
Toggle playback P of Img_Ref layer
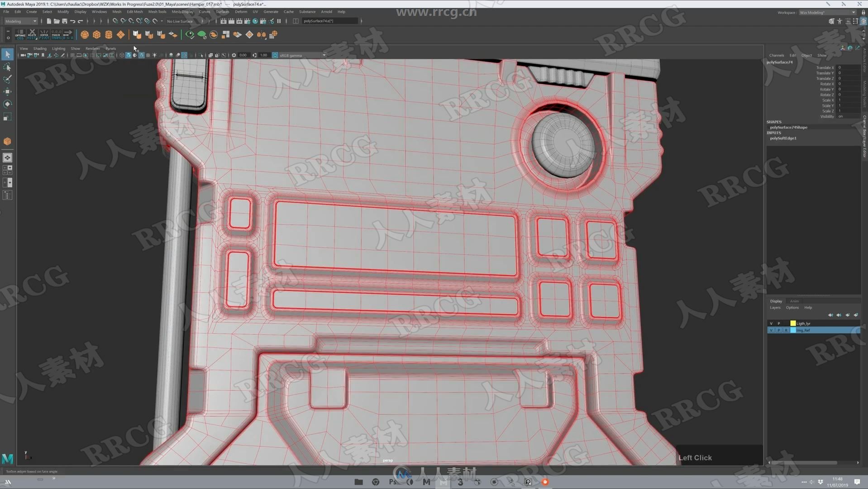779,330
